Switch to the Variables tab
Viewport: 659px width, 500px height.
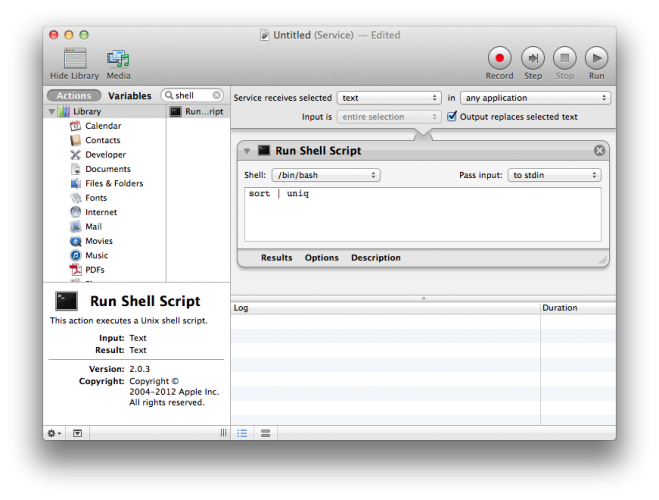point(129,96)
